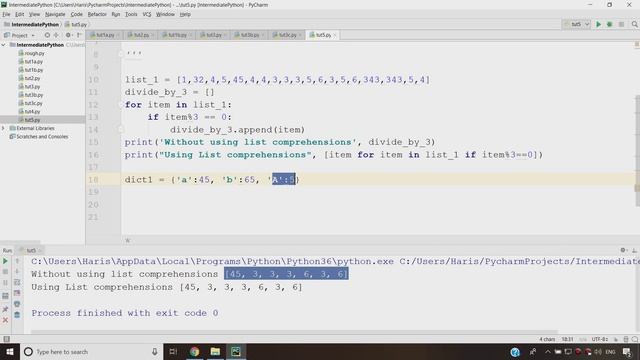The height and width of the screenshot is (360, 640).
Task: Open Search Everywhere magnifier icon
Action: (635, 24)
